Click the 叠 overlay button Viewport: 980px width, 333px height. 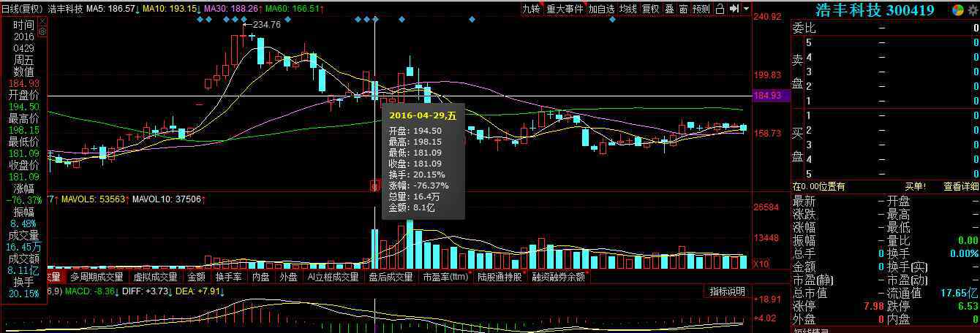(x=669, y=9)
